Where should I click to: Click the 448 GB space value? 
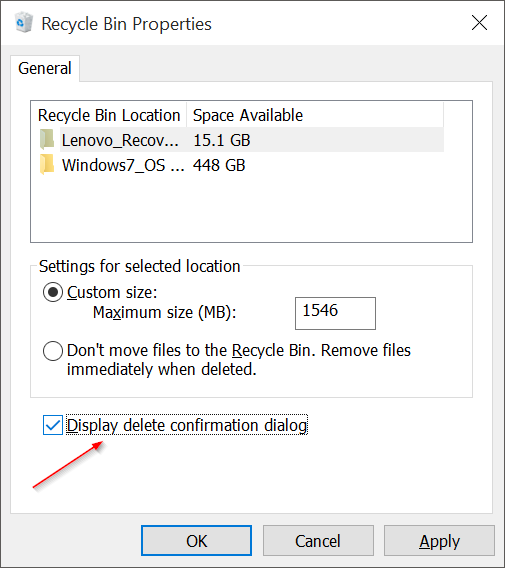219,165
